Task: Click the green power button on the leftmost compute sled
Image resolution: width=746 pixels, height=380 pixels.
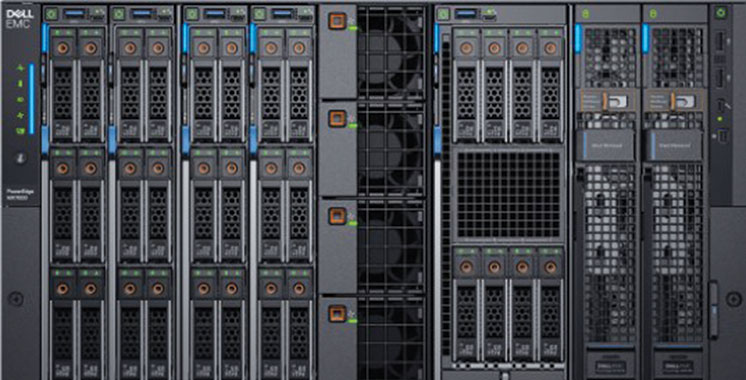Action: click(52, 14)
